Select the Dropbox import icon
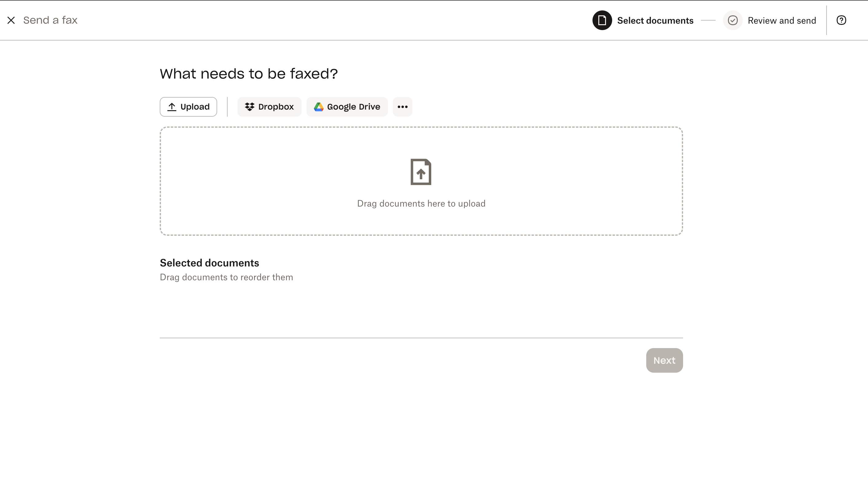868x485 pixels. 250,107
